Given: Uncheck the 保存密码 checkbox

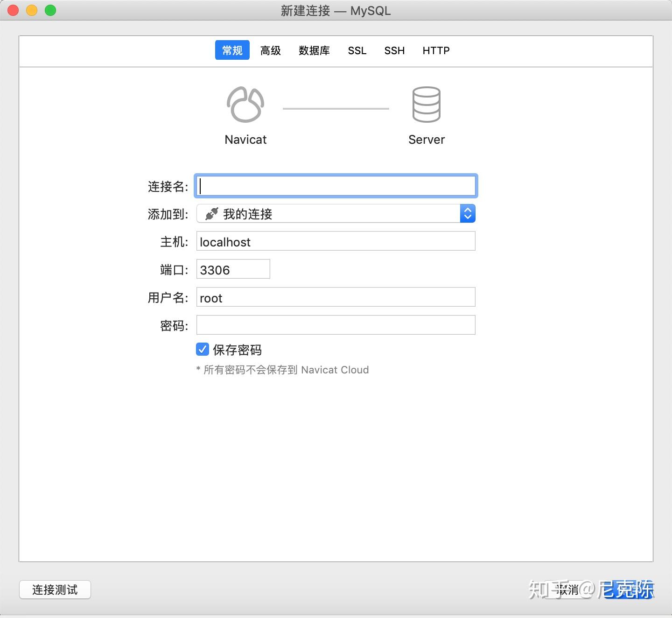Looking at the screenshot, I should [202, 350].
